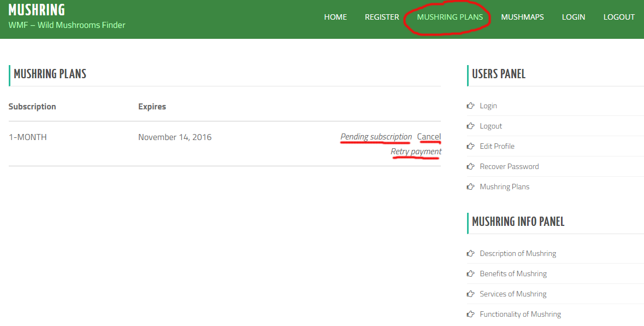Click the hand icon beside Description of Mushring
The height and width of the screenshot is (326, 644).
[471, 254]
